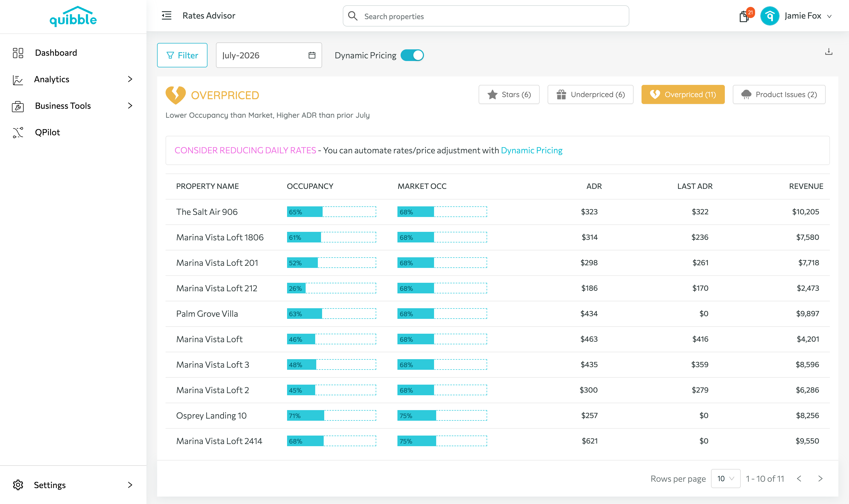Follow the Dynamic Pricing link
The height and width of the screenshot is (504, 849).
(531, 150)
